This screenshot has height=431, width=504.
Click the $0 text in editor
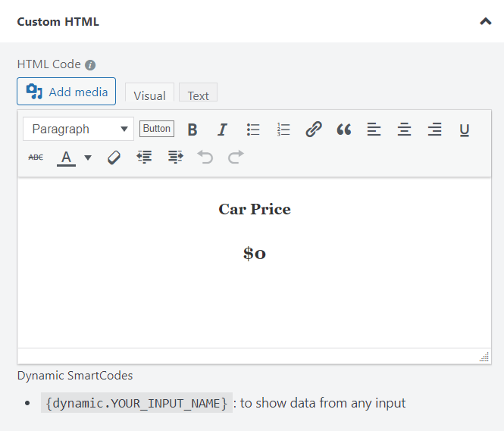pyautogui.click(x=255, y=254)
